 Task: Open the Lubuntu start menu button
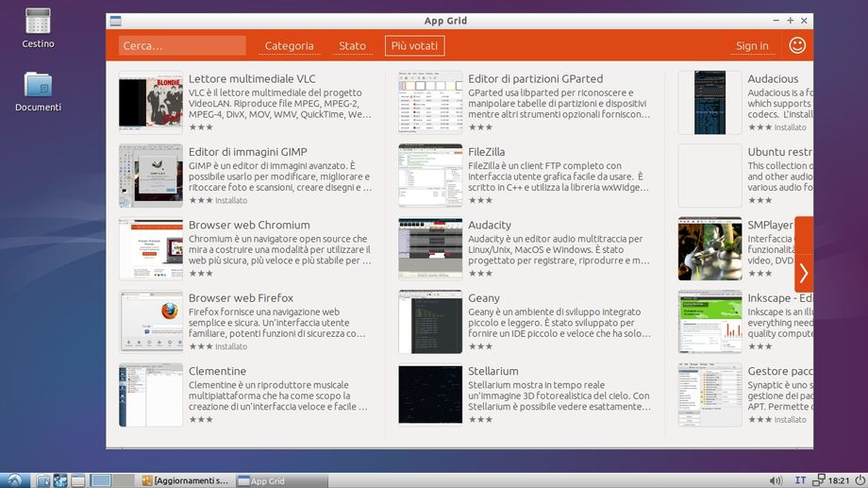[15, 480]
